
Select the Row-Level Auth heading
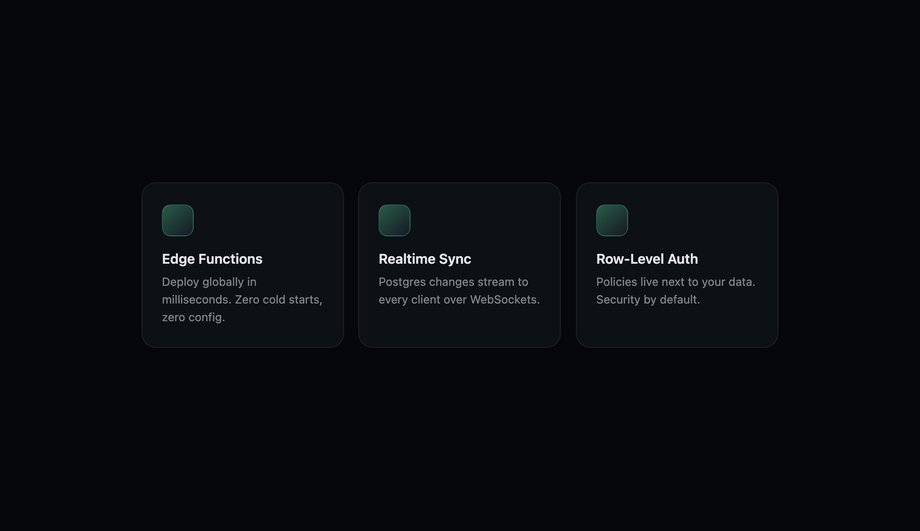[647, 259]
